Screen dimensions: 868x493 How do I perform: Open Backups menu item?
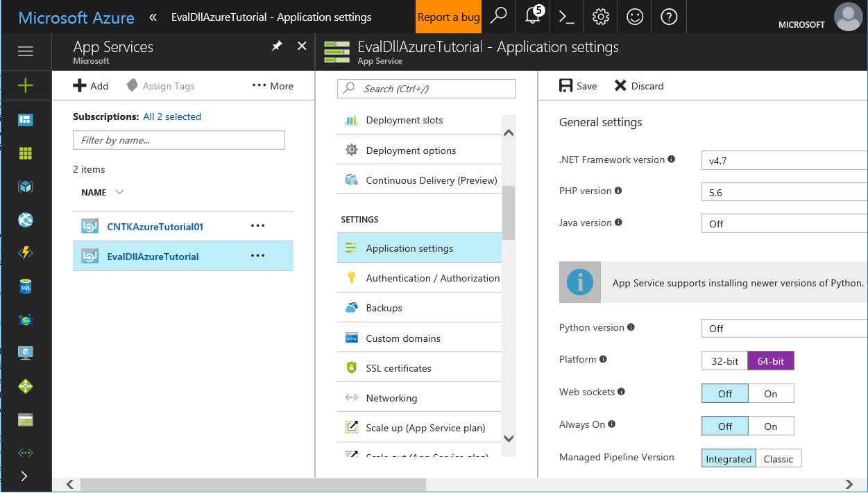[x=419, y=307]
